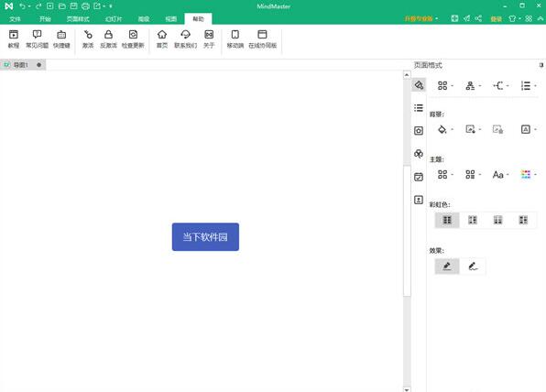Open file using title bar folder icon

(x=62, y=6)
